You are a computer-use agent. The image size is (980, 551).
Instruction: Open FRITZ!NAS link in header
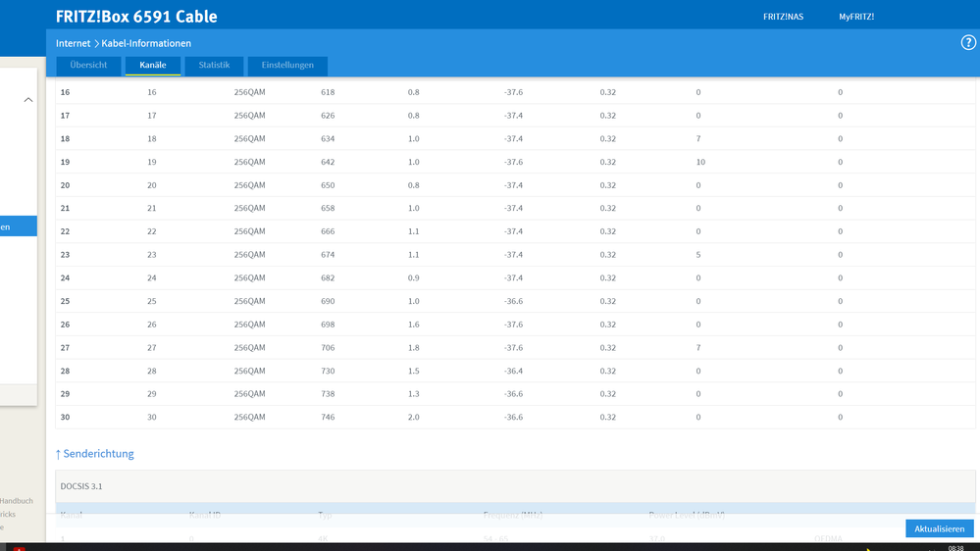(783, 17)
